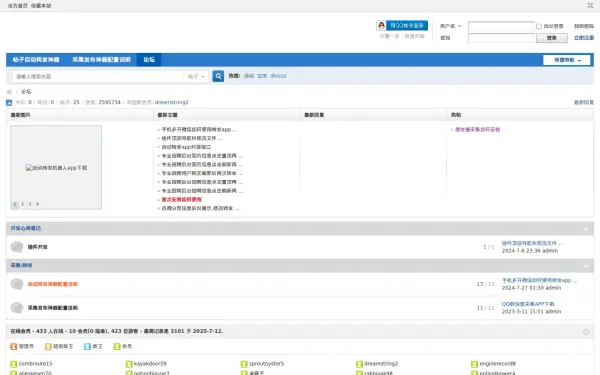
Task: Click the forum bubble icon beside 采集发布神器配置说明
Action: point(17,308)
